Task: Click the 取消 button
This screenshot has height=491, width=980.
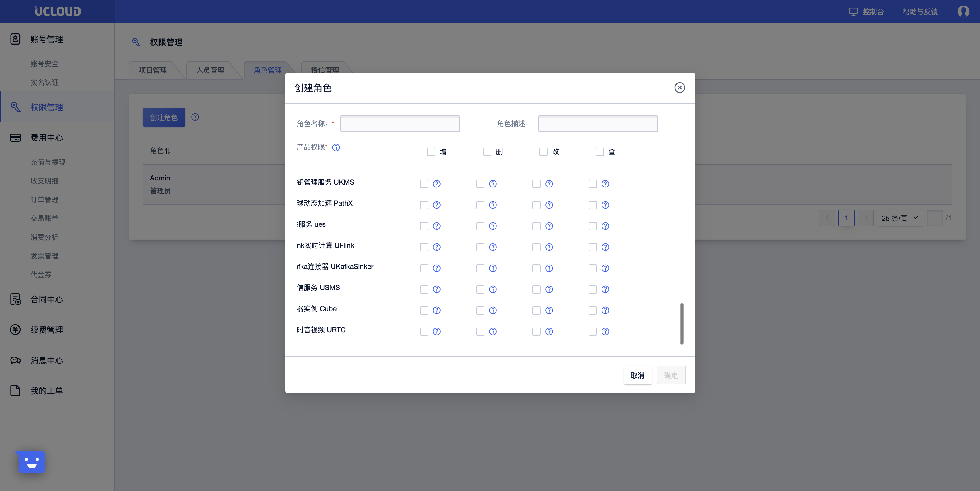Action: 637,375
